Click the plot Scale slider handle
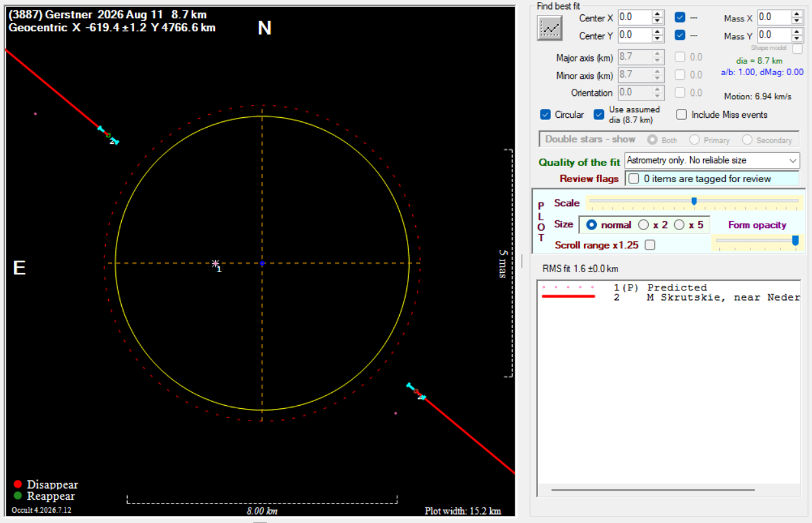812x523 pixels. 694,202
